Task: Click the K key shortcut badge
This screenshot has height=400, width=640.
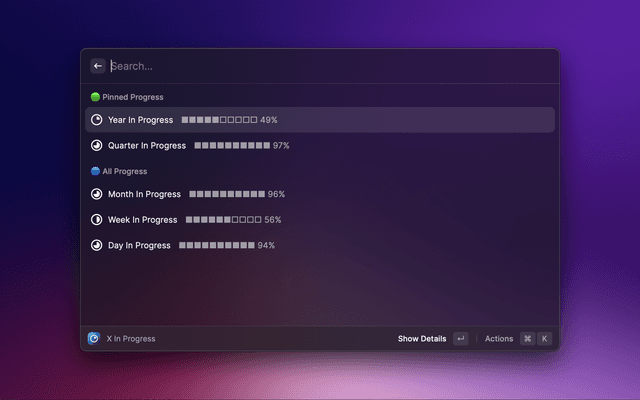Action: coord(545,339)
